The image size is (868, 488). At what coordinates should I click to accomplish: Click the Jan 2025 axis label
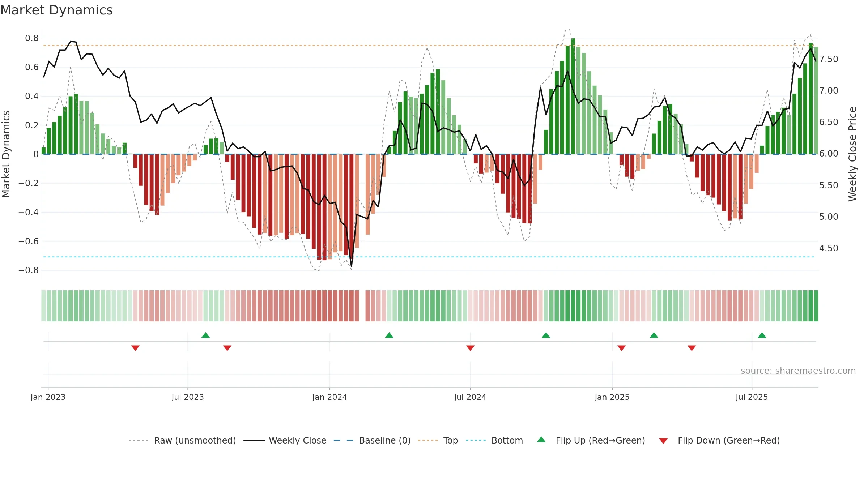pos(612,397)
